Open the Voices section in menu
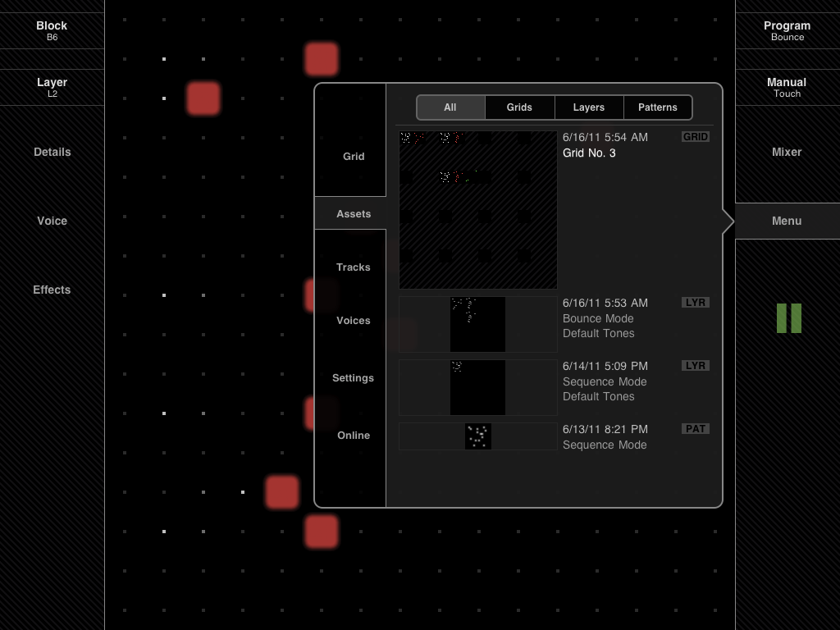The width and height of the screenshot is (840, 630). pos(353,321)
